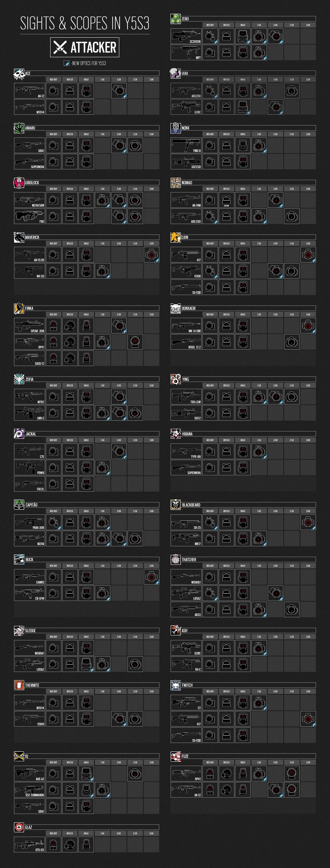Viewport: 330px width, 868px height.
Task: Click the Sights & Scopes in Y5S3 title
Action: (x=85, y=23)
